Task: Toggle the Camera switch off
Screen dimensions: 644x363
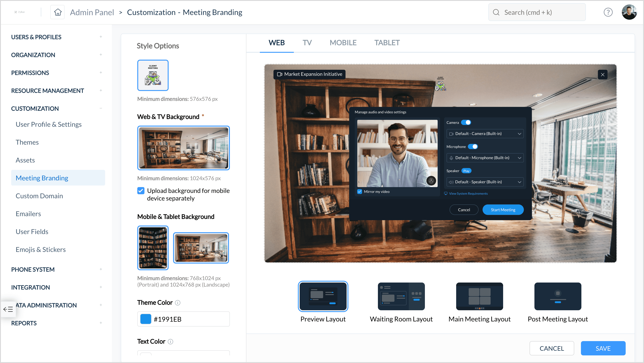Action: coord(466,122)
